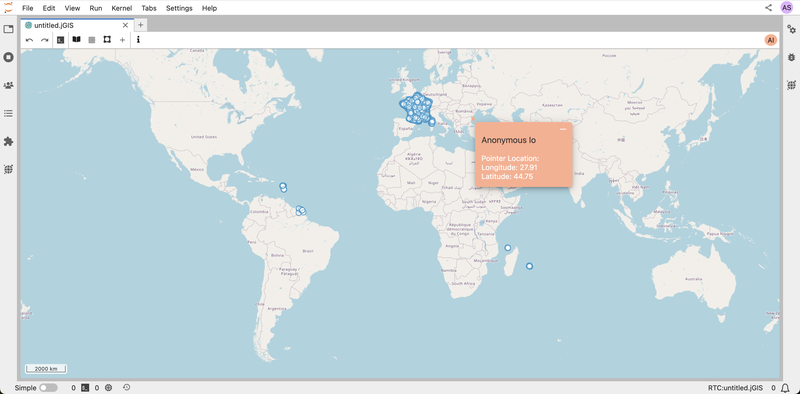The width and height of the screenshot is (800, 394).
Task: Open the Settings menu
Action: coord(179,8)
